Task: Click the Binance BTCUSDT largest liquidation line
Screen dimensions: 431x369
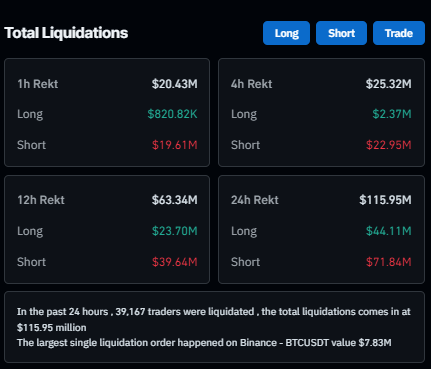Action: click(x=204, y=343)
